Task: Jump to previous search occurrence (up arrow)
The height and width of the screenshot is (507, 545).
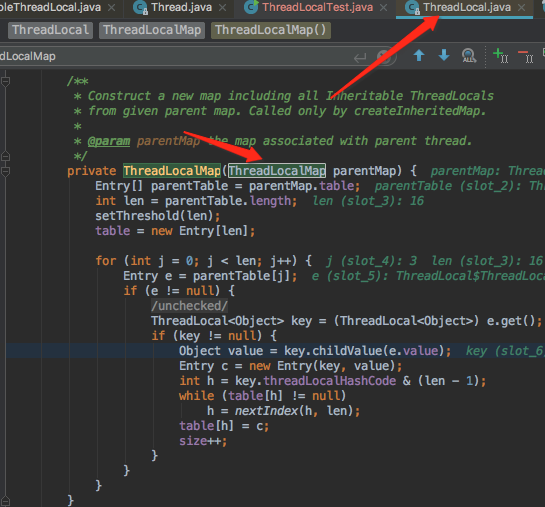Action: pos(419,55)
